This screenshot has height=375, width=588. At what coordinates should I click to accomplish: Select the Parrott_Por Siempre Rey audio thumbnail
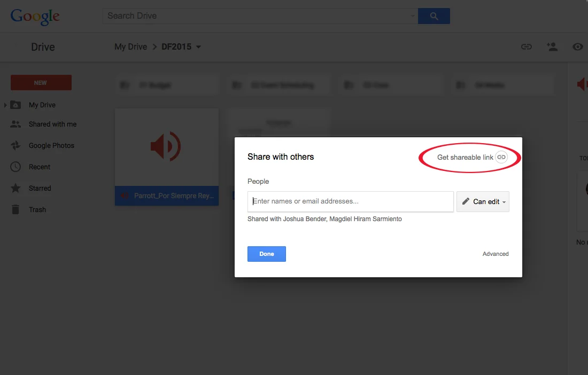[x=166, y=147]
